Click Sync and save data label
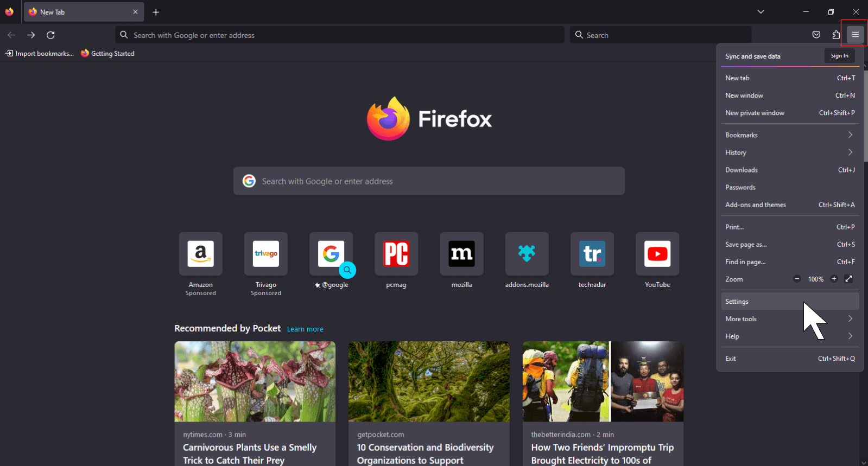 [x=753, y=56]
